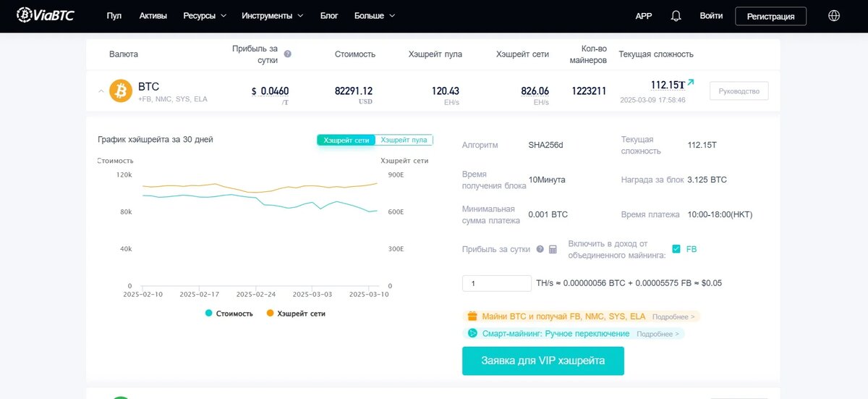Click the 0.001 BTC minimum payout
This screenshot has height=399, width=868.
click(x=548, y=214)
